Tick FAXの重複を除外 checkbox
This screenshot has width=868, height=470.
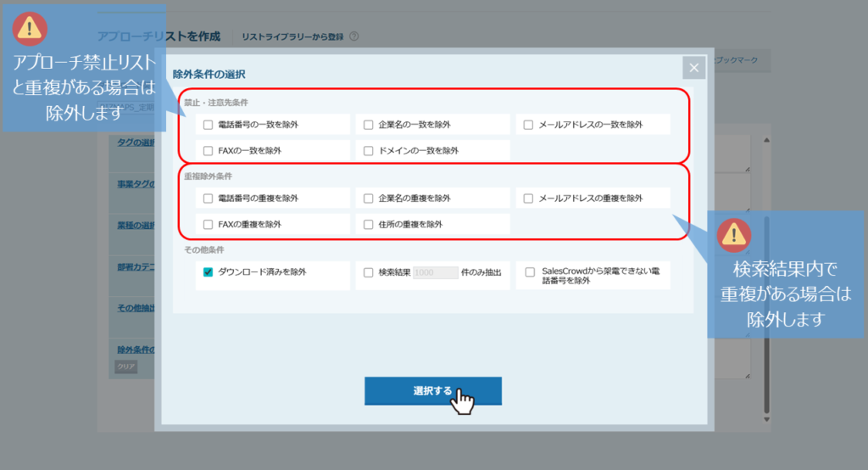tap(209, 224)
